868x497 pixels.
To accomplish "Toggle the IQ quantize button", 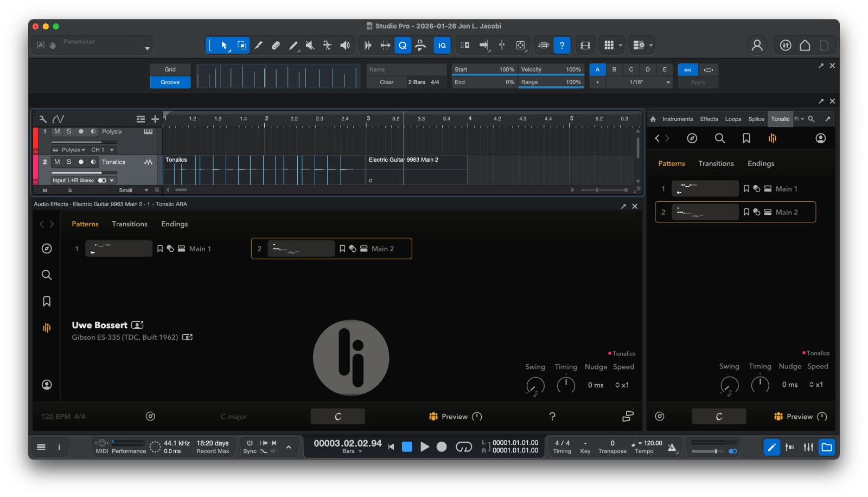I will (442, 46).
